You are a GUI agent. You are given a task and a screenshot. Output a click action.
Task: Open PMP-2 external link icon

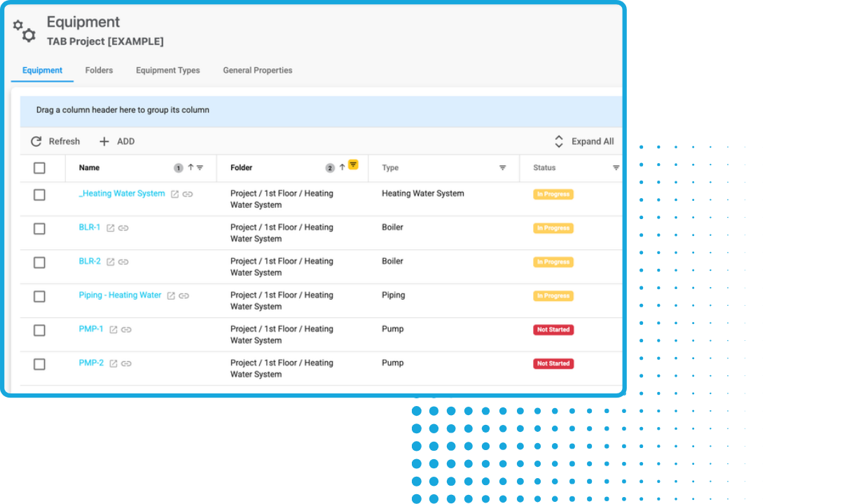tap(113, 364)
